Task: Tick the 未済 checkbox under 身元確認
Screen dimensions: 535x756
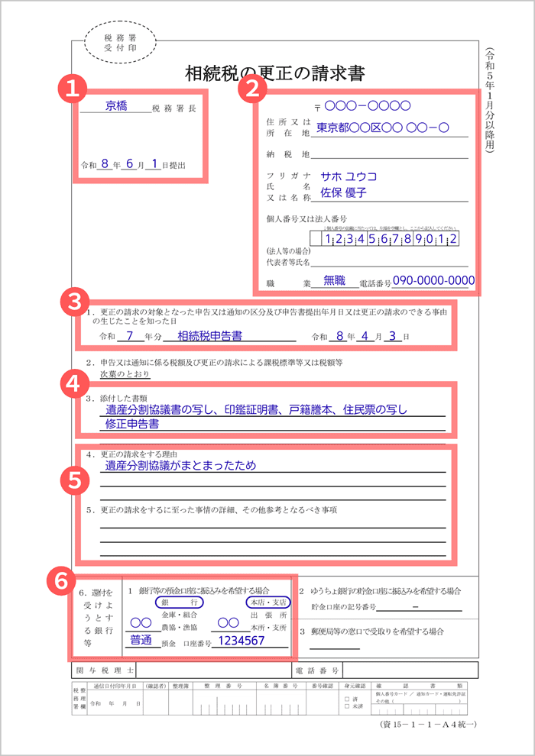Action: point(347,706)
